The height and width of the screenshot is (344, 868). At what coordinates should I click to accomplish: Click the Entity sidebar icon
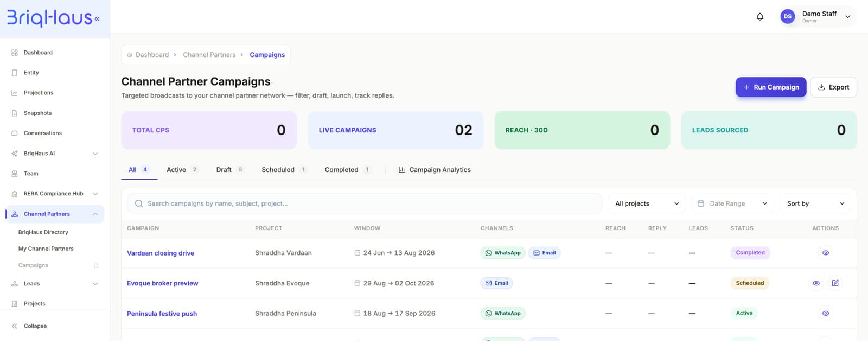(x=15, y=73)
